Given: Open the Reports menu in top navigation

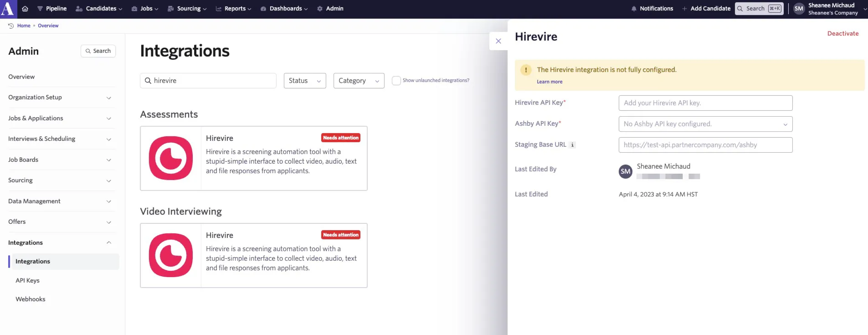Looking at the screenshot, I should point(233,9).
